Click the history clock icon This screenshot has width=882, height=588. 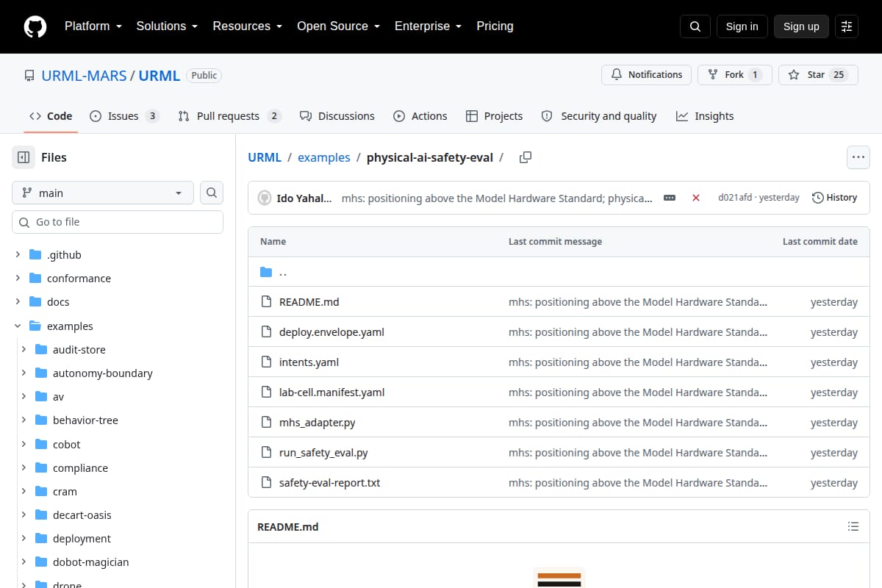click(817, 198)
